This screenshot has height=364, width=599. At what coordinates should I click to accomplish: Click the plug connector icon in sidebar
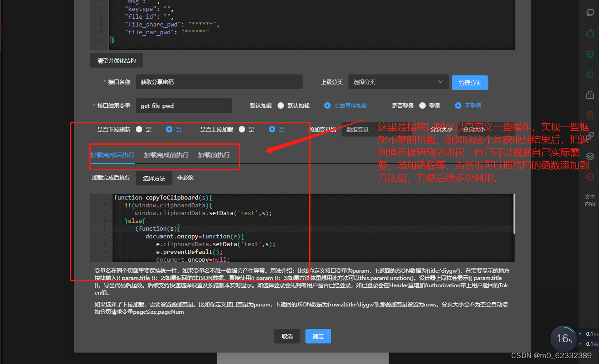coord(590,136)
